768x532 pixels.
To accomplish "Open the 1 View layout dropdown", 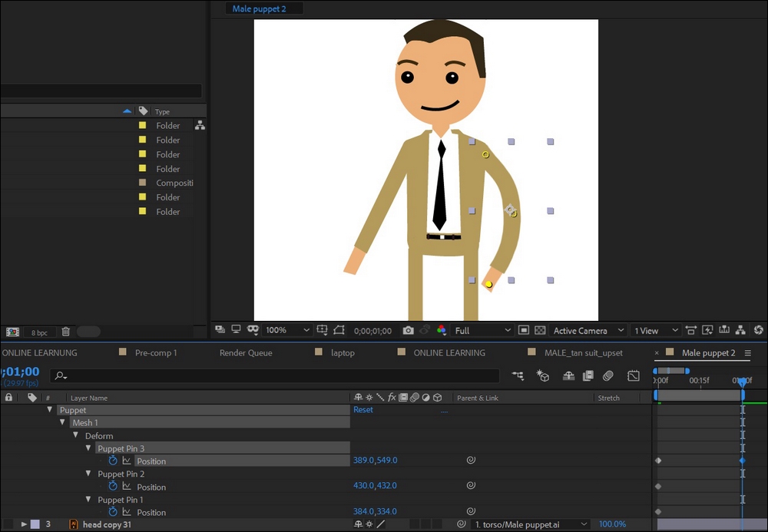I will (x=655, y=330).
